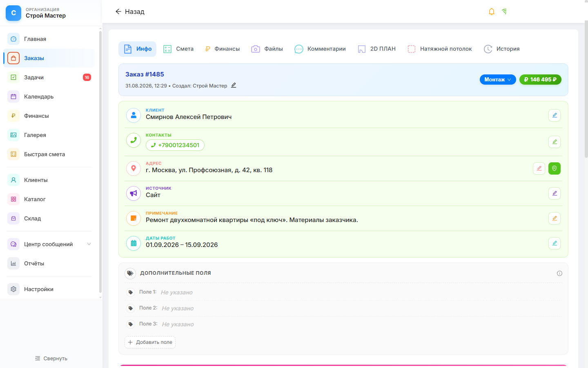Edit client Смирнов Алексей Петрович pencil icon
Screen dimensions: 588x368
click(555, 115)
